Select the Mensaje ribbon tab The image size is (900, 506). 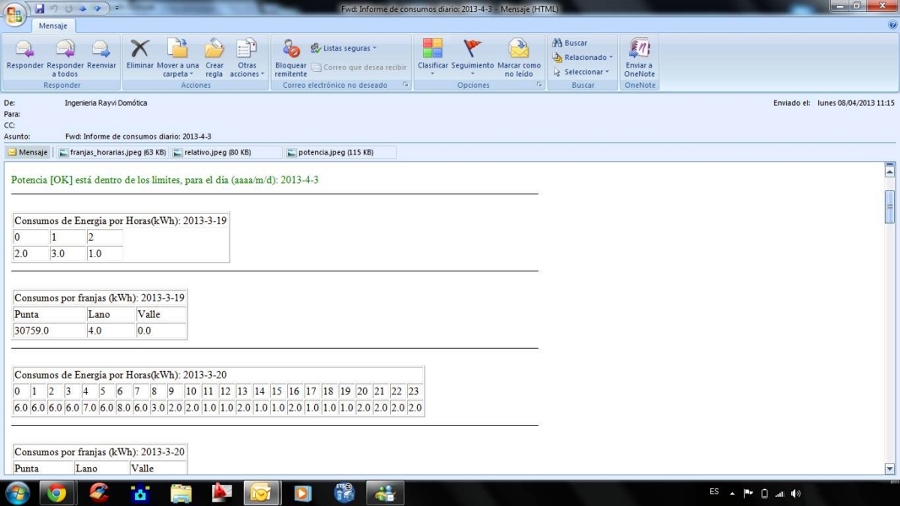53,26
